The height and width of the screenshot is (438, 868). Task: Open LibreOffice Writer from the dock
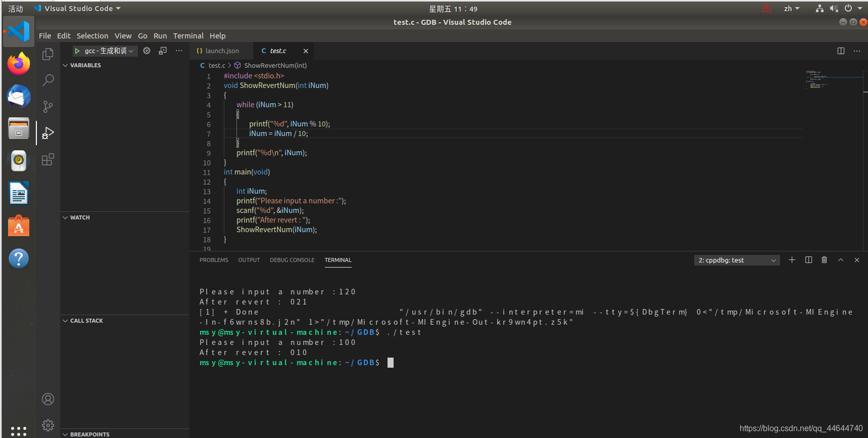click(19, 193)
